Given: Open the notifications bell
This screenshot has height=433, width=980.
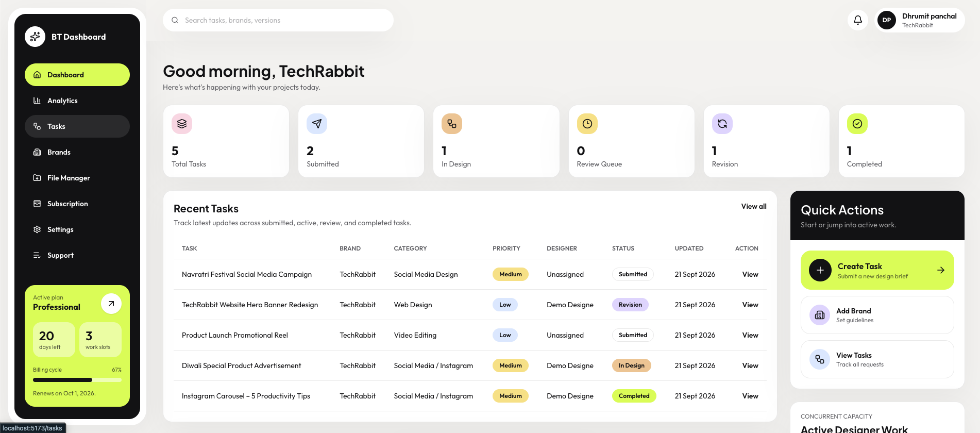Looking at the screenshot, I should [x=858, y=20].
